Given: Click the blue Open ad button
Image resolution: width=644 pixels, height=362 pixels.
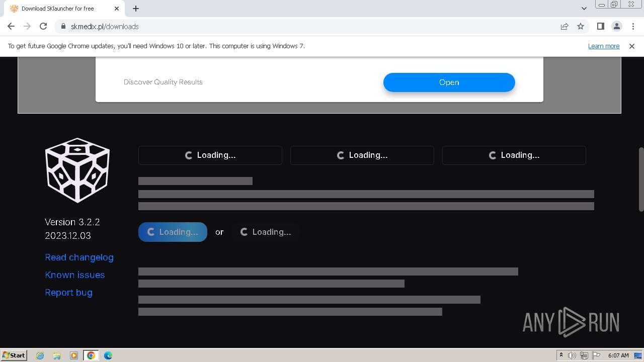Looking at the screenshot, I should (x=449, y=82).
